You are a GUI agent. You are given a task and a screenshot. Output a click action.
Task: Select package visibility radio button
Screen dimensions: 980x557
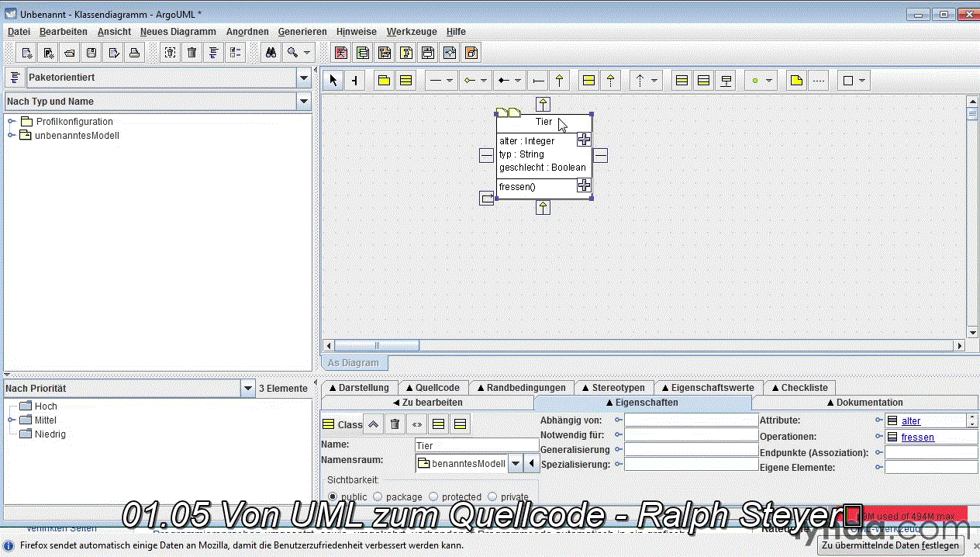[x=378, y=496]
